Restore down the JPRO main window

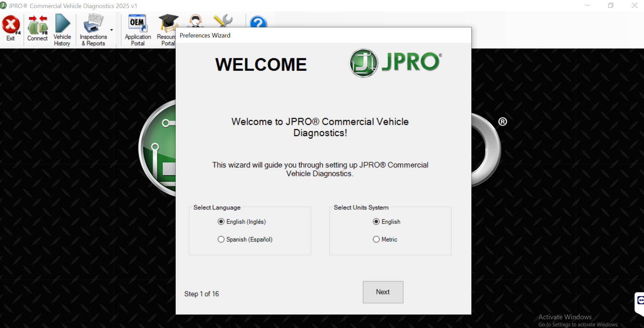tap(611, 5)
